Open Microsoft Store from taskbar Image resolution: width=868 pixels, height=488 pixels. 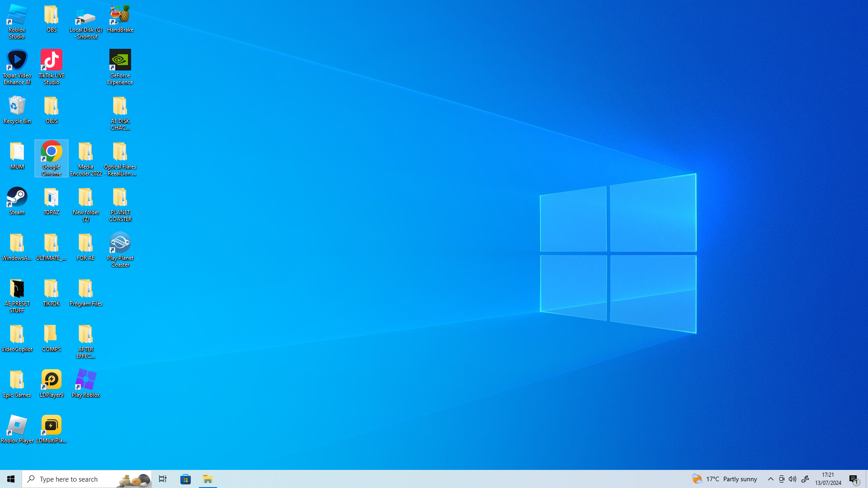185,479
